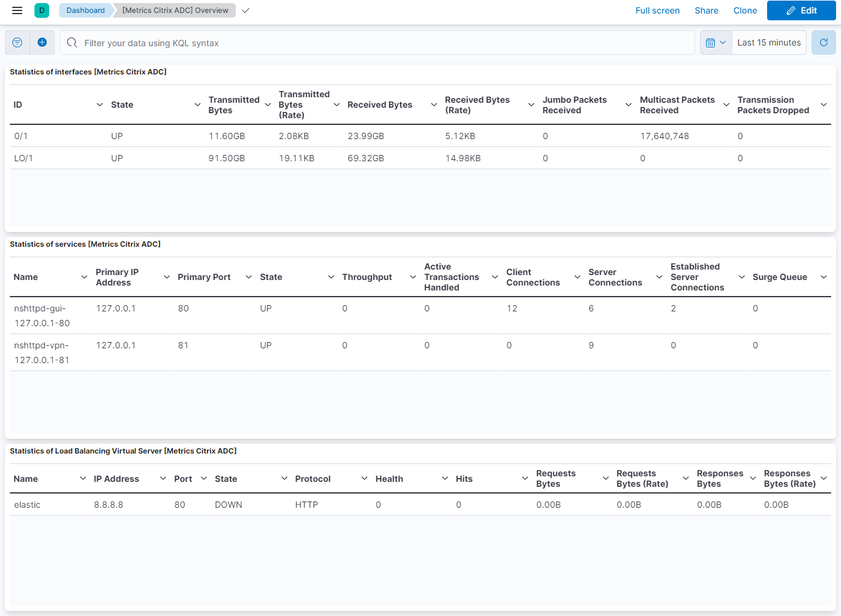Click the checkmark icon beside the breadcrumb
841x616 pixels.
(x=245, y=10)
